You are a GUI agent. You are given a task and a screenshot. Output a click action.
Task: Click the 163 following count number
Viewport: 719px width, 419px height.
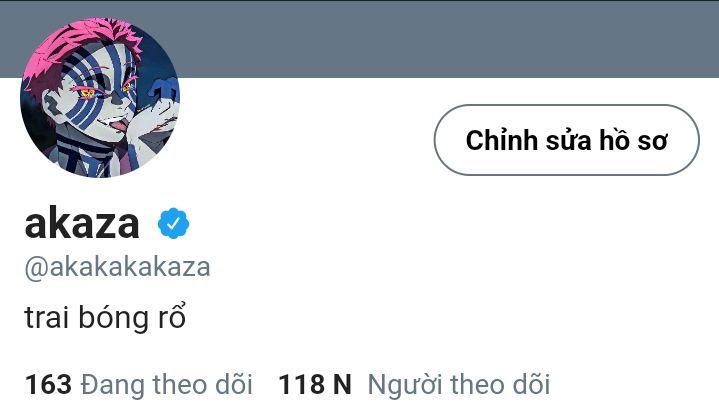48,384
